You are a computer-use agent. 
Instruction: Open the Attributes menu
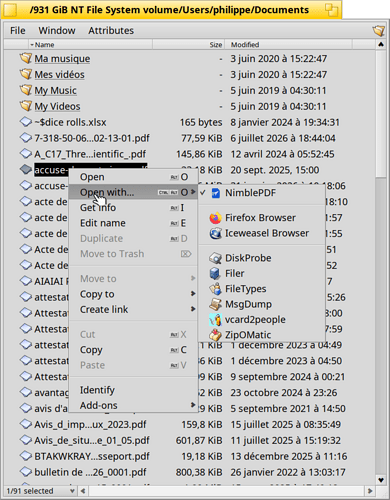tap(111, 31)
